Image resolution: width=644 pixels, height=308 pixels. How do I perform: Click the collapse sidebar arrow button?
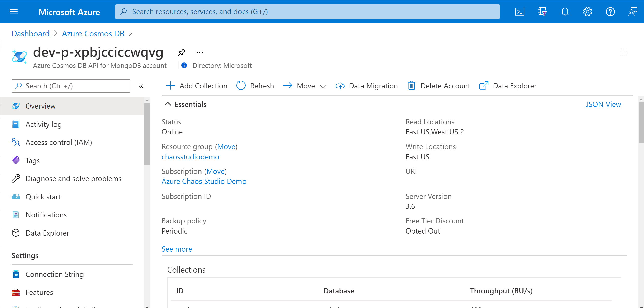click(142, 86)
